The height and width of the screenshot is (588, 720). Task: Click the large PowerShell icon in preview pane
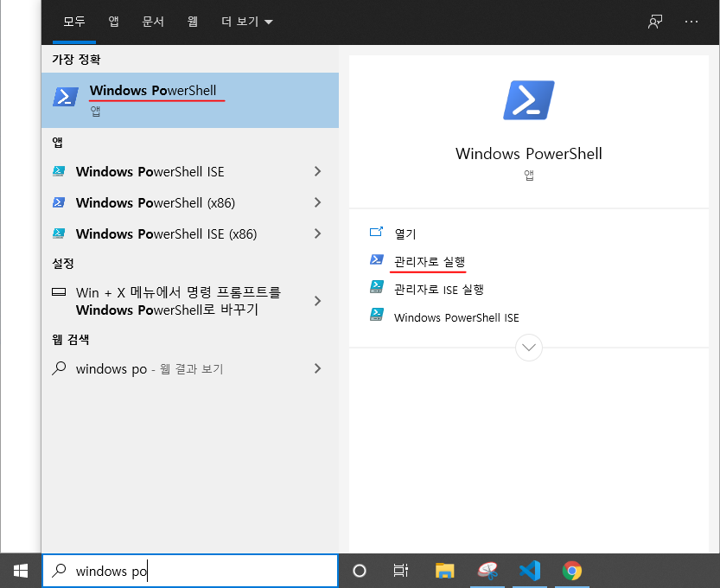point(529,100)
